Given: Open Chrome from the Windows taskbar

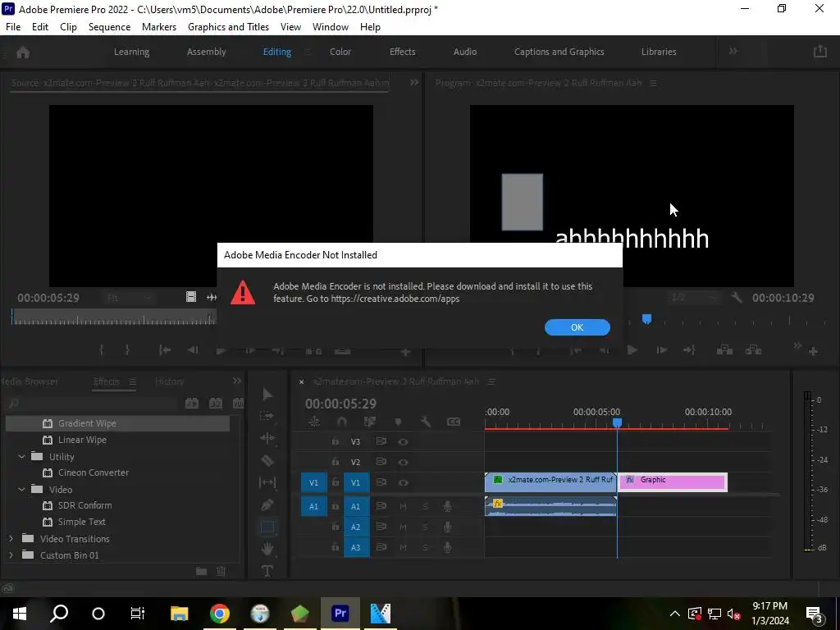Looking at the screenshot, I should pos(220,614).
